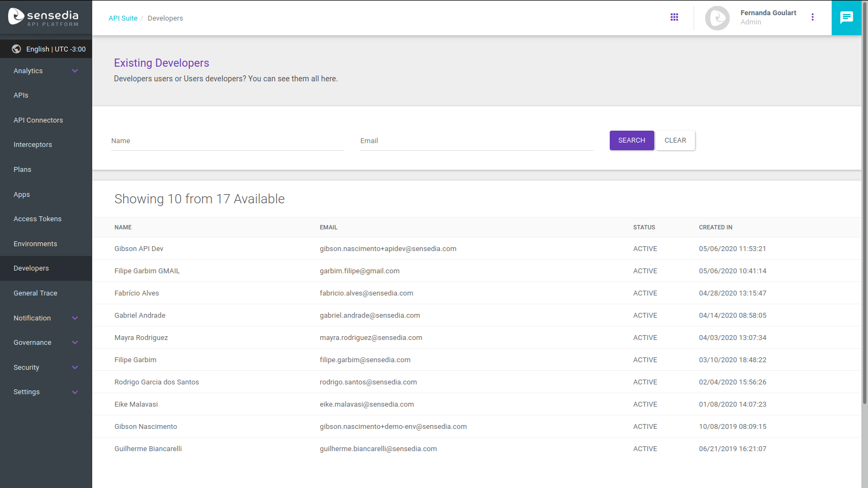Open the chat message icon
868x488 pixels.
click(x=846, y=18)
